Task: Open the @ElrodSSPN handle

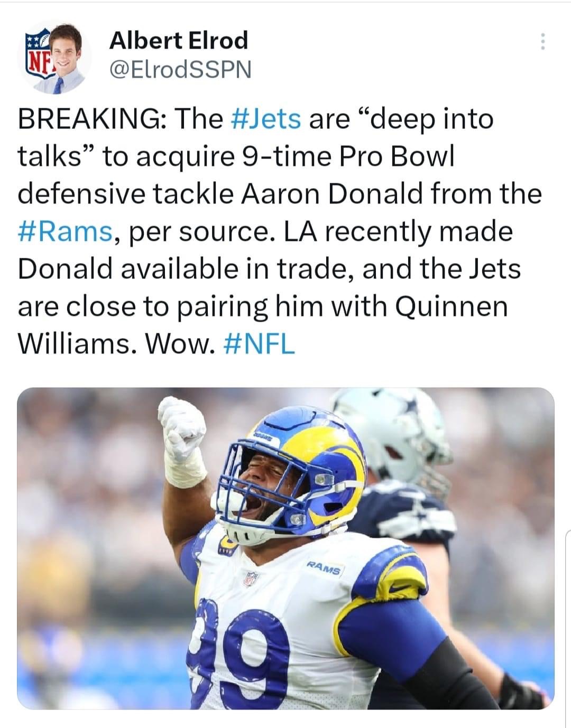Action: tap(180, 69)
